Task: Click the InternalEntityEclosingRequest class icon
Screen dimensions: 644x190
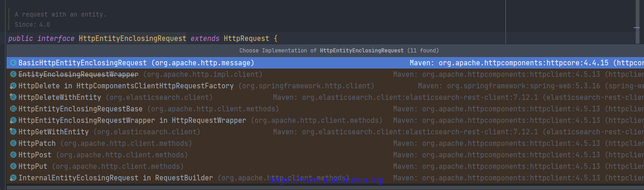Action: 13,178
